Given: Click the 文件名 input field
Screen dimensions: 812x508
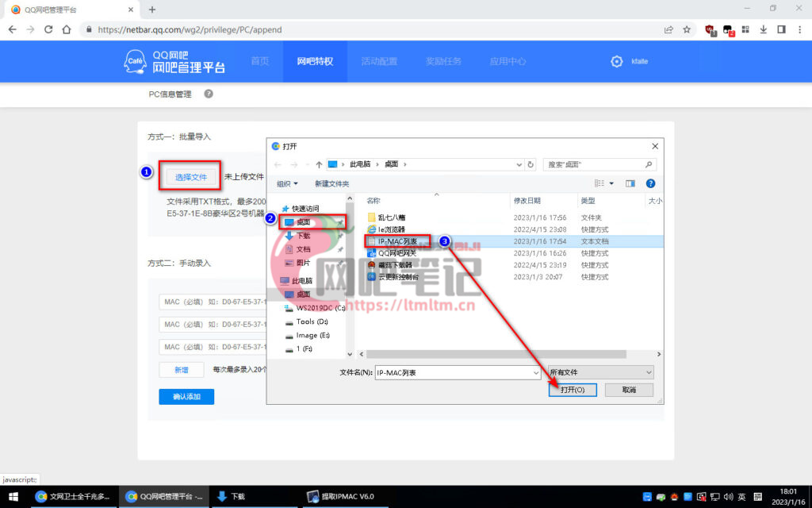Looking at the screenshot, I should tap(453, 372).
